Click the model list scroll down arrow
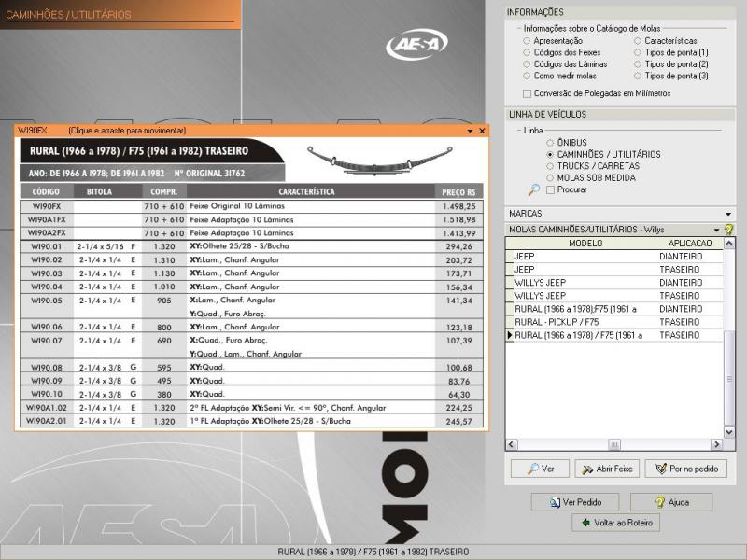 tap(729, 432)
